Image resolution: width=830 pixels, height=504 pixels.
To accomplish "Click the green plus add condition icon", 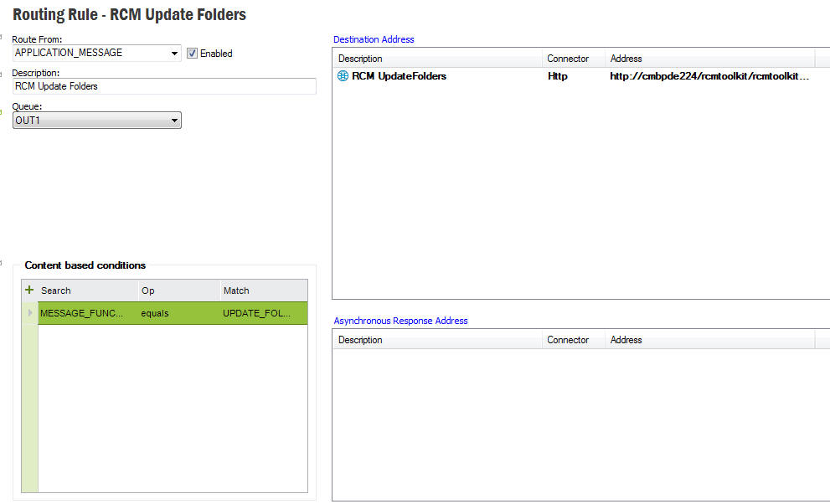I will coord(29,290).
